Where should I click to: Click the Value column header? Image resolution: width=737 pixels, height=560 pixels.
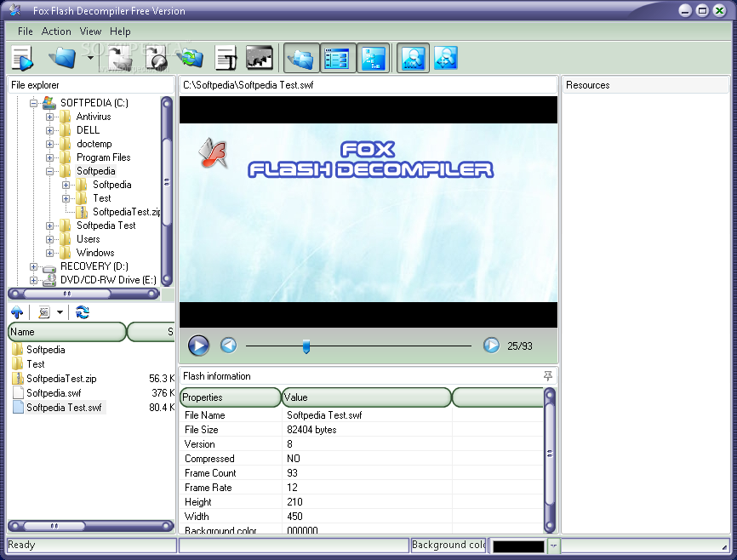[367, 397]
